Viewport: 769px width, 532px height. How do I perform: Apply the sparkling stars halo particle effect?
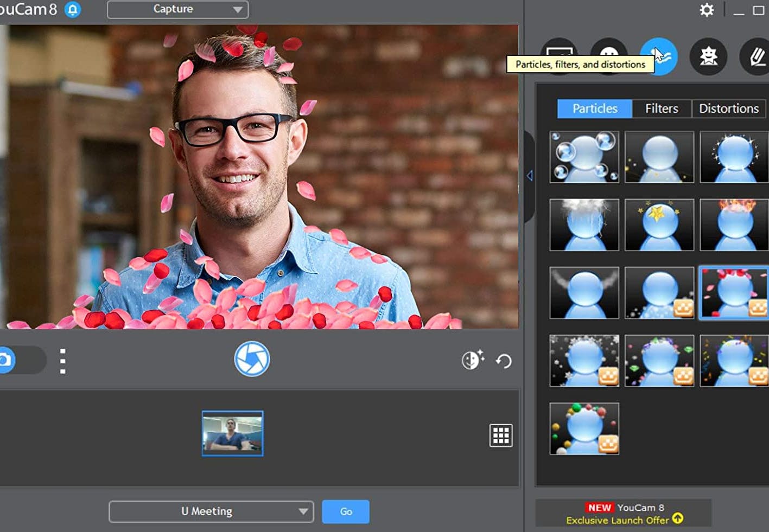point(734,157)
